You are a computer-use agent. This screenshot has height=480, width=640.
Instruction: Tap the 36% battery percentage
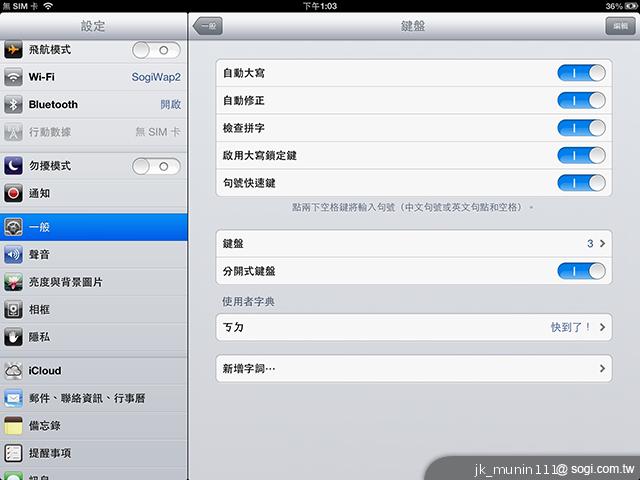click(x=614, y=6)
